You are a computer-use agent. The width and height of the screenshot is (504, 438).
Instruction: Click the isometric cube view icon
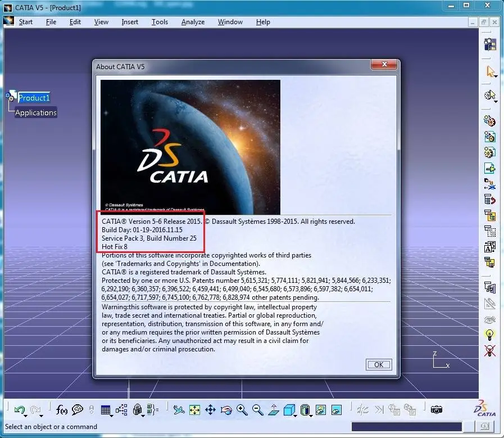(x=289, y=410)
